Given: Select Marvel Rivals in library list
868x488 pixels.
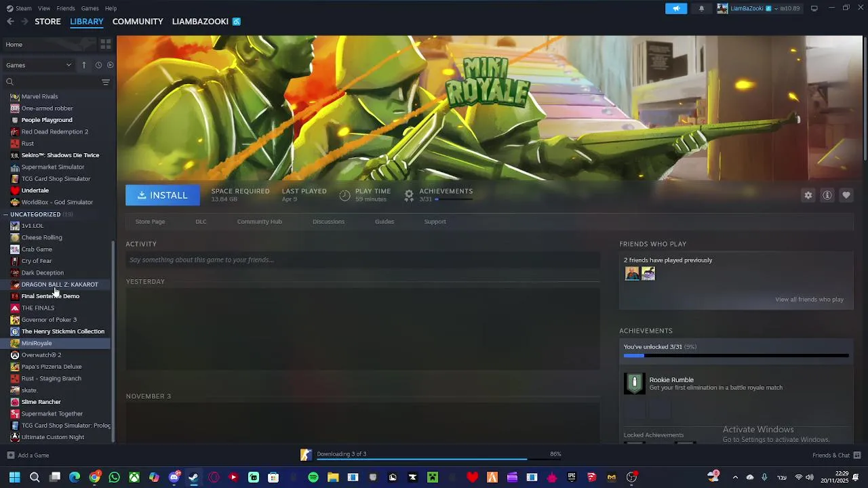Looking at the screenshot, I should point(39,96).
